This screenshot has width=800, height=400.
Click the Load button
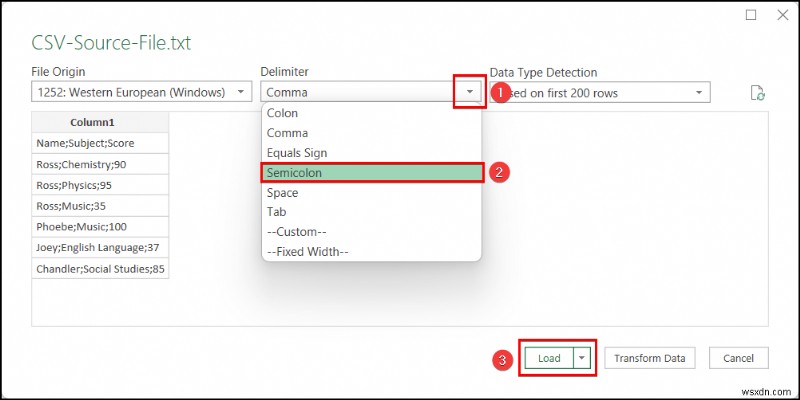[549, 358]
